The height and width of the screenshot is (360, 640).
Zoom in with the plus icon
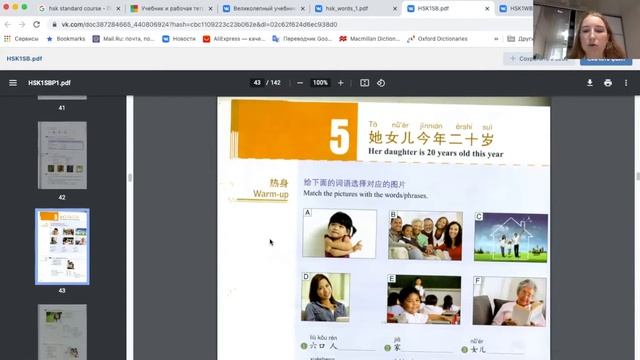point(341,83)
